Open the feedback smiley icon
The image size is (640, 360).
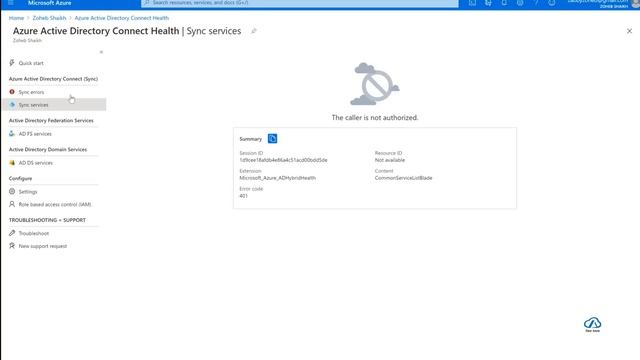(x=552, y=2)
